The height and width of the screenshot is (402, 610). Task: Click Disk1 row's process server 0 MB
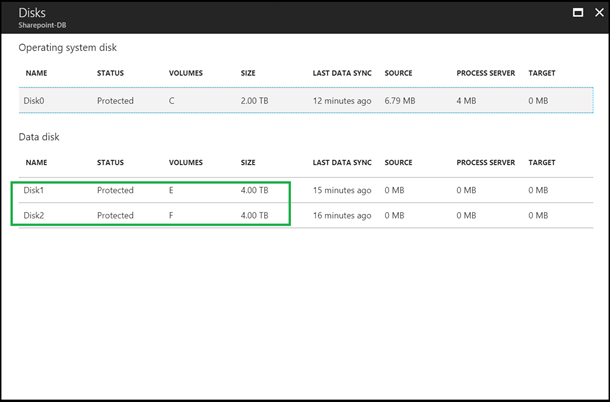466,190
